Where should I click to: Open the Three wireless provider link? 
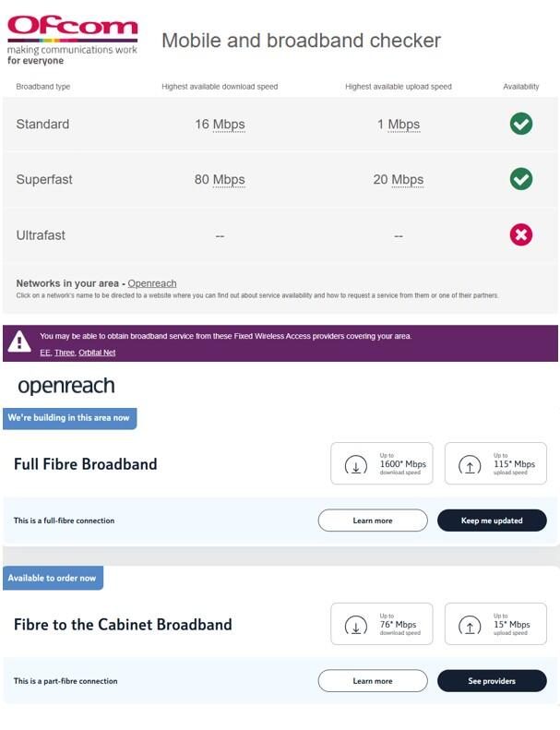point(64,353)
